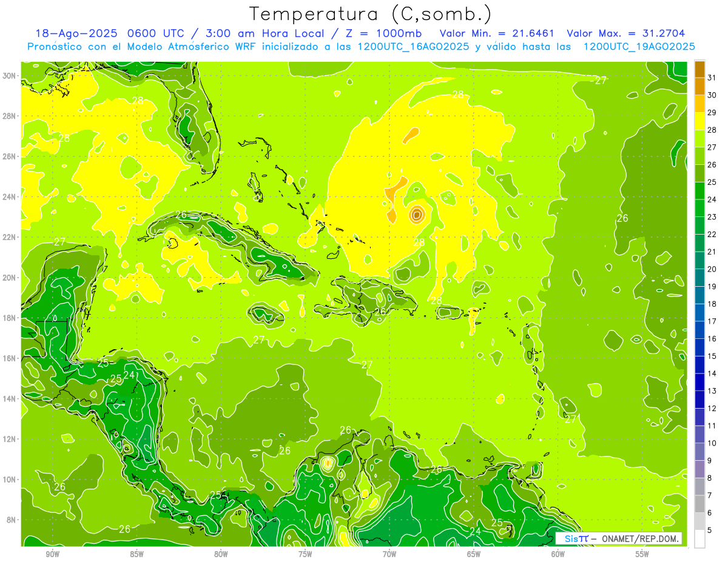This screenshot has width=728, height=562.
Task: Click the "60W" longitude axis label
Action: click(x=558, y=554)
